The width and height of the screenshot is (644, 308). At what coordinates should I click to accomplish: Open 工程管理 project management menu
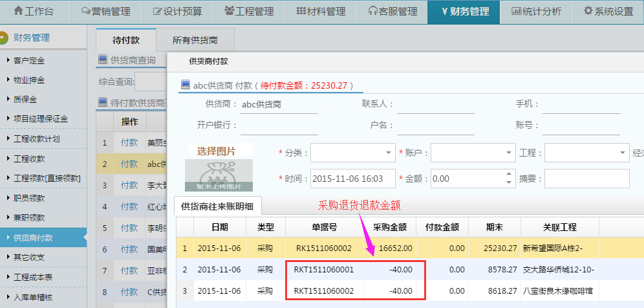coord(249,12)
